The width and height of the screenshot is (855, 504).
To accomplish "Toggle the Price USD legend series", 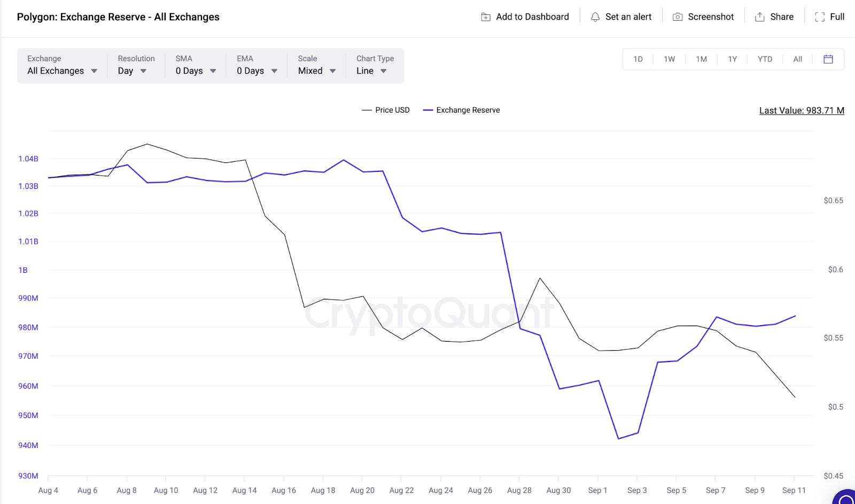I will pos(386,110).
